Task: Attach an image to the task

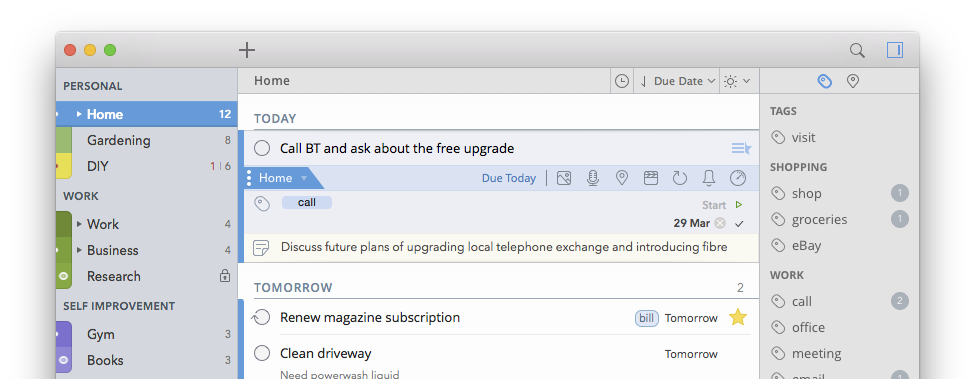Action: coord(564,178)
